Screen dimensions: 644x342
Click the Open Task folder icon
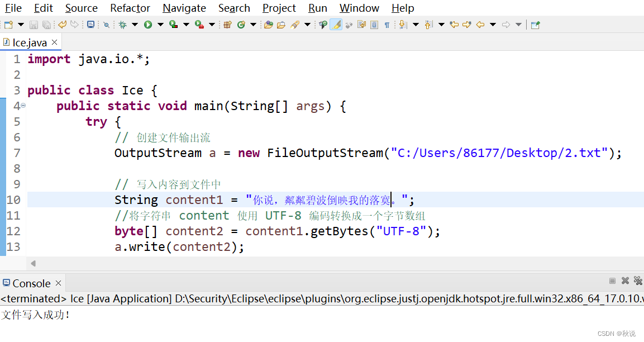click(x=282, y=25)
